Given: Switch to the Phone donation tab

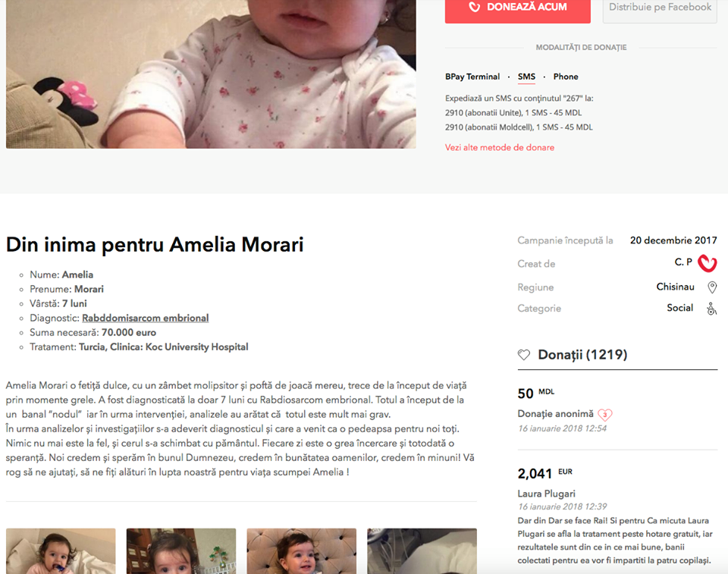Looking at the screenshot, I should tap(566, 77).
